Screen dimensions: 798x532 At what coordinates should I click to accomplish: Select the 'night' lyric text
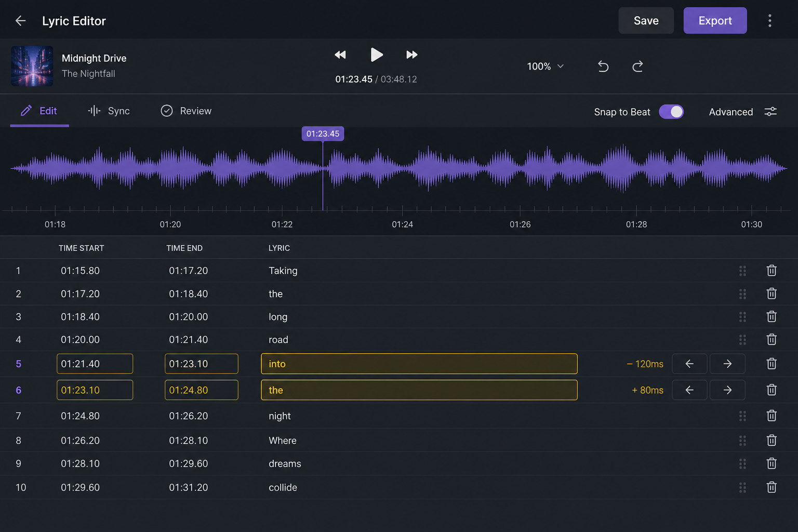pyautogui.click(x=280, y=416)
